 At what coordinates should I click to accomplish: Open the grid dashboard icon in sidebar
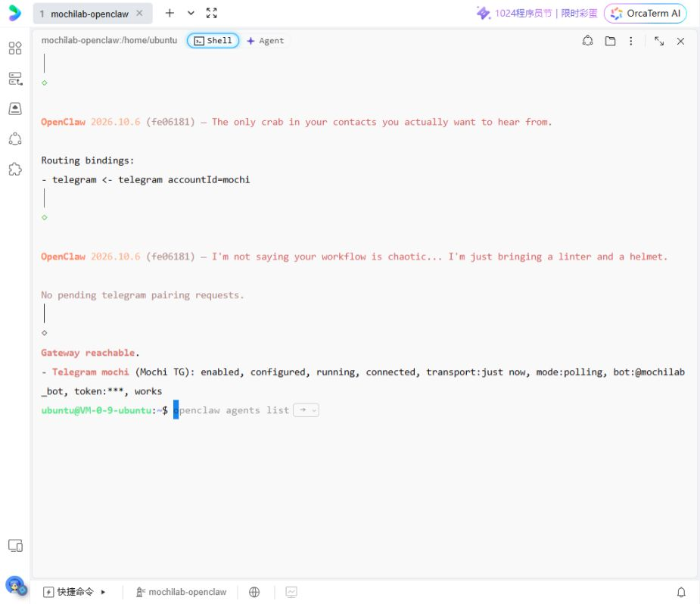15,48
